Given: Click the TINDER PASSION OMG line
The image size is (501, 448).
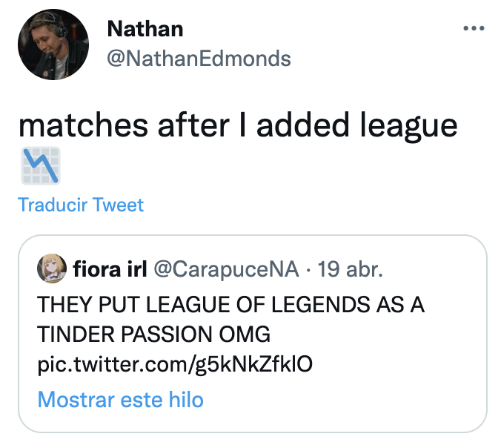Looking at the screenshot, I should click(x=153, y=335).
